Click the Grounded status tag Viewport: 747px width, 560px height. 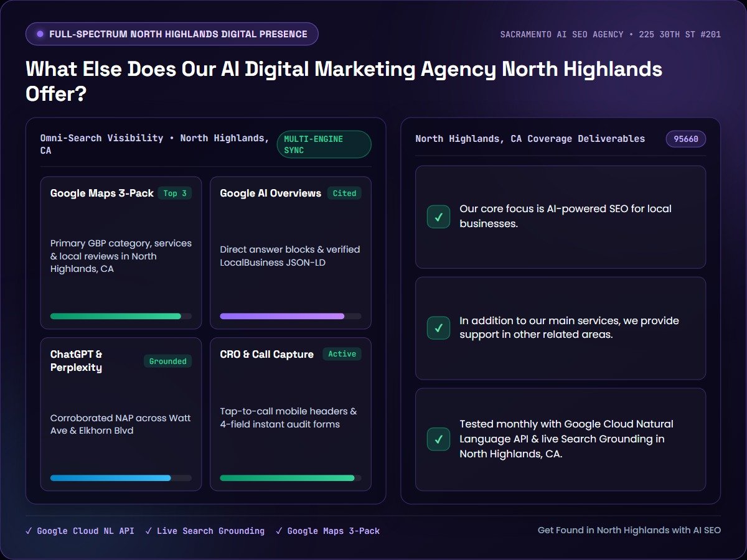click(168, 361)
